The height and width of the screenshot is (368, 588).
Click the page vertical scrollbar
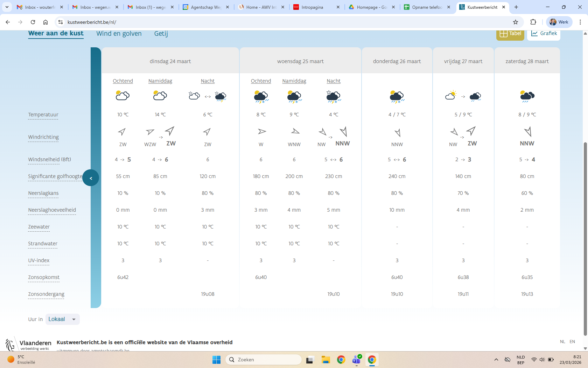(x=585, y=238)
